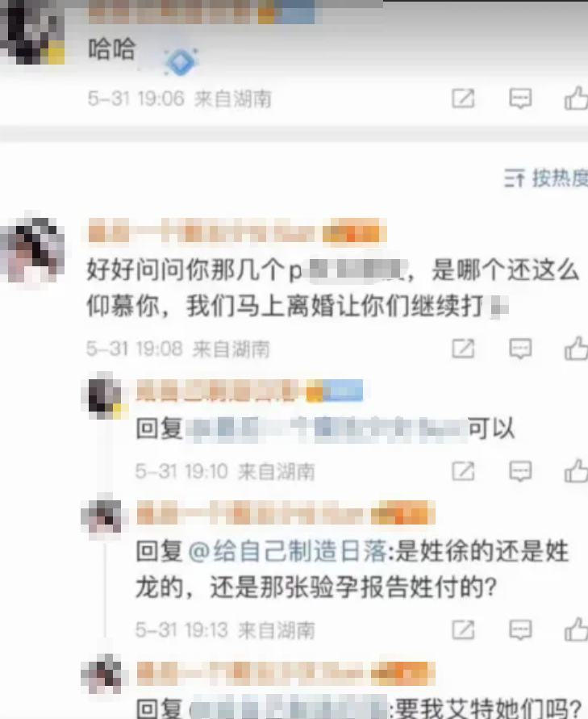
Task: Like the 19:08 comment
Action: tap(576, 348)
